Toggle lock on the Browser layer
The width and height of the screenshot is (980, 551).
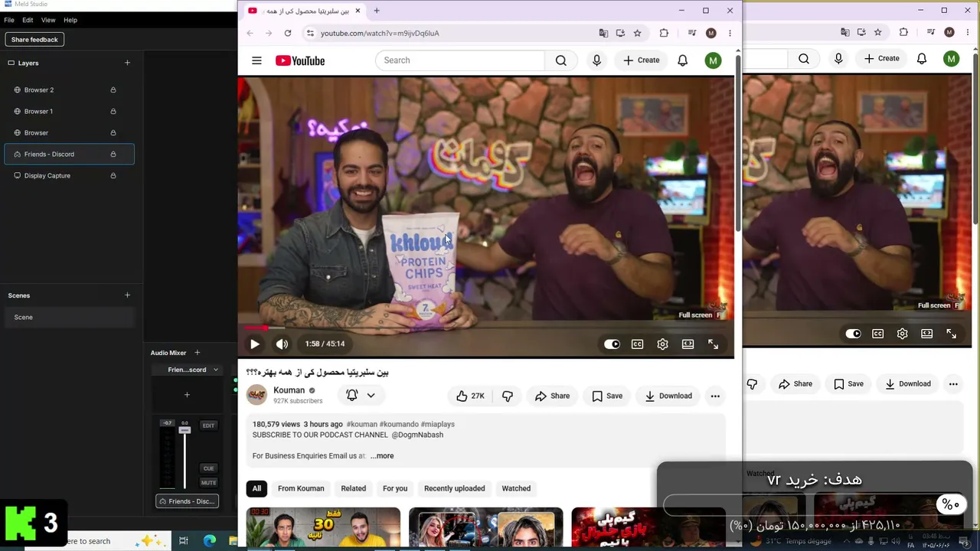(113, 133)
